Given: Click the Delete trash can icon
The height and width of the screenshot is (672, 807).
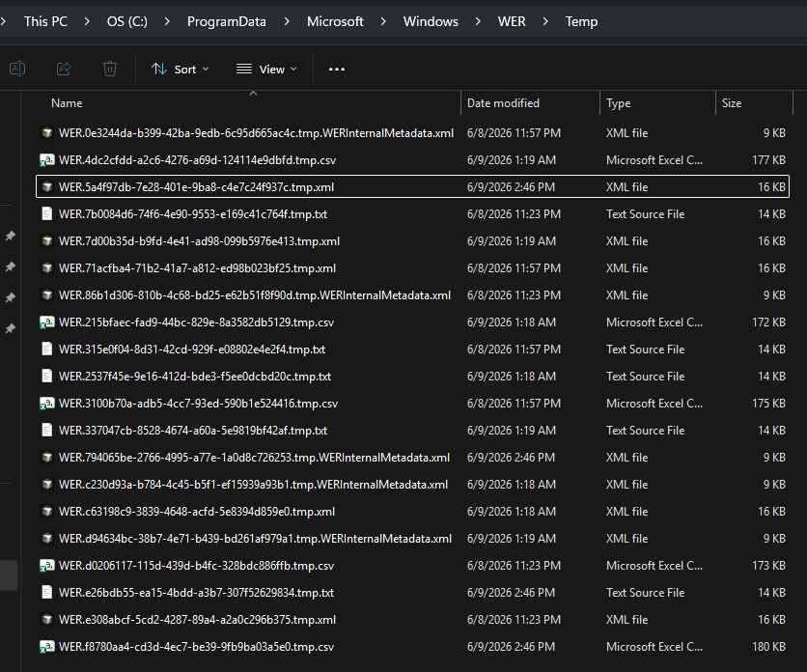Looking at the screenshot, I should pyautogui.click(x=110, y=69).
